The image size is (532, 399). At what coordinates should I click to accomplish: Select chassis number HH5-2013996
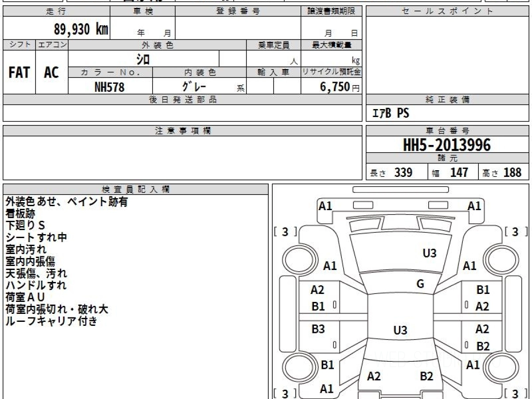447,145
